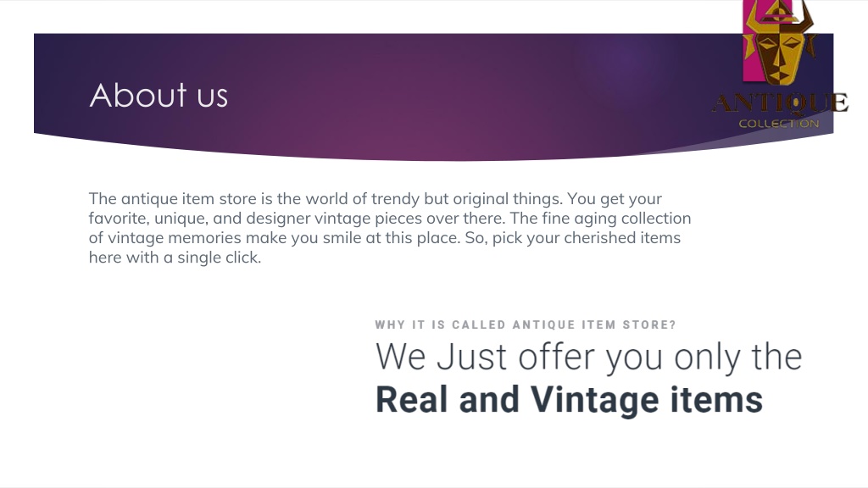Click the word 'STORE?' in the gray subheading
Viewport: 868px width, 488px height.
pos(649,324)
